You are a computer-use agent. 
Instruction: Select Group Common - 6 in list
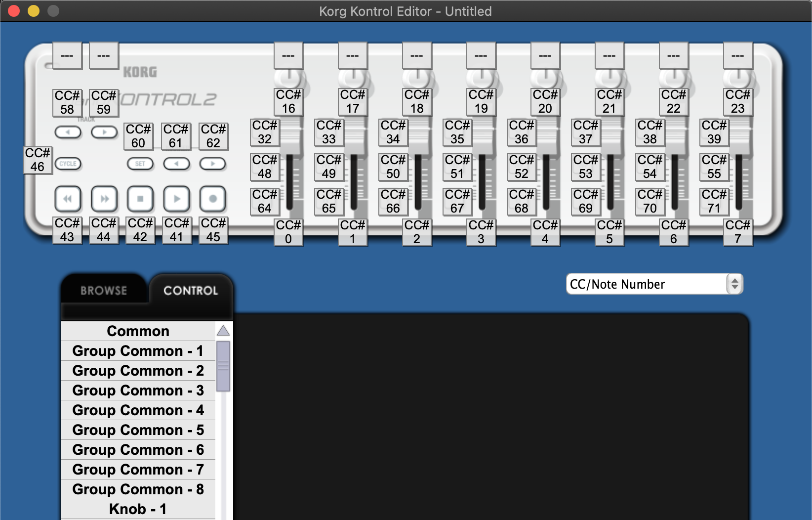[138, 450]
